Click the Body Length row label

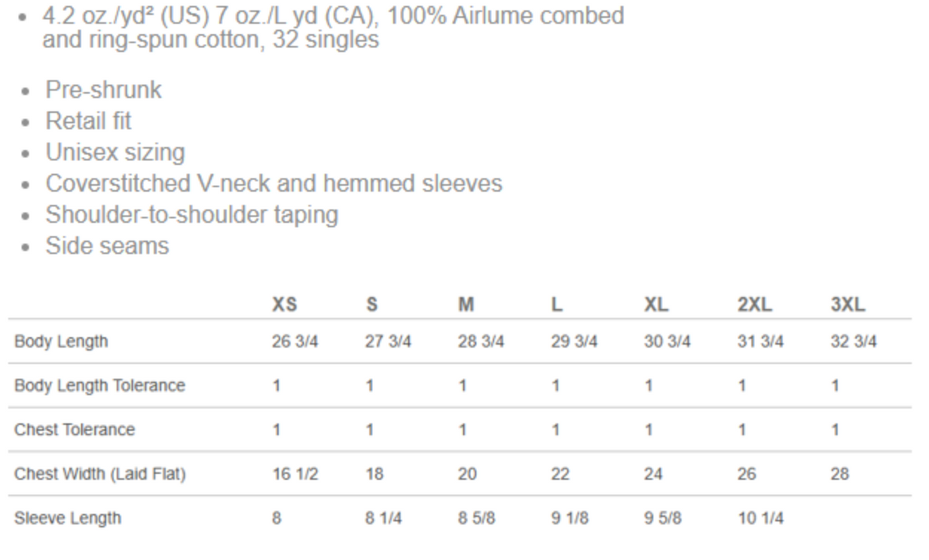point(61,341)
